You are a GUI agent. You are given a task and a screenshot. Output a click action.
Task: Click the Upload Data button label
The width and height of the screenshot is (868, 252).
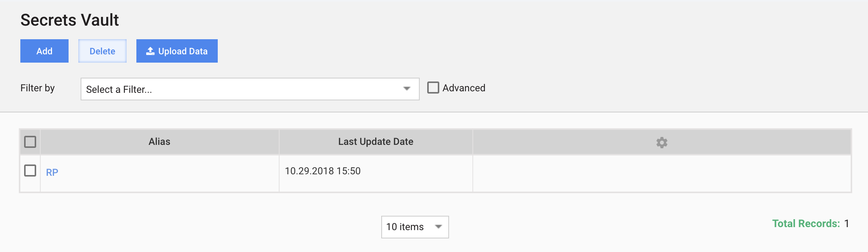[183, 51]
